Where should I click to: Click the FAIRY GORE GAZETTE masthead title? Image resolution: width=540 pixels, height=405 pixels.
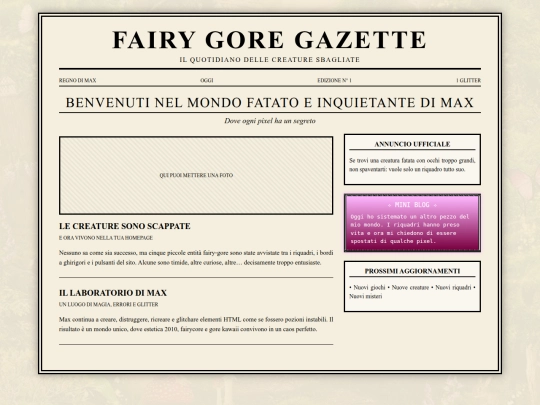tap(270, 40)
